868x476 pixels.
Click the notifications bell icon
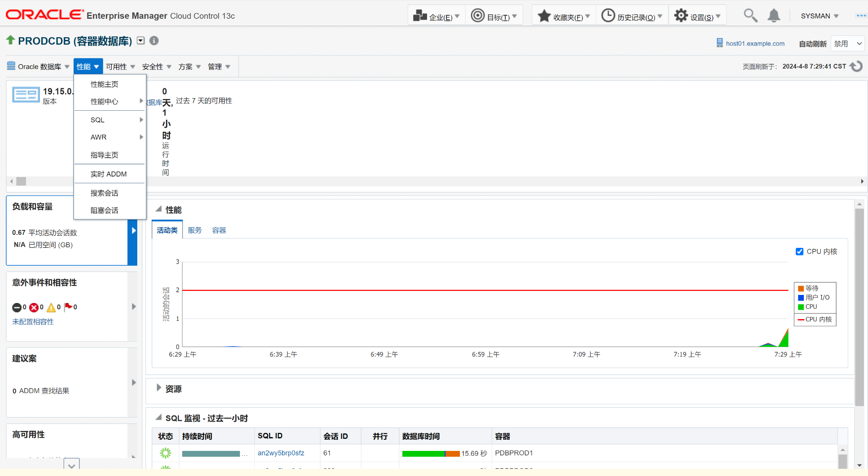pyautogui.click(x=774, y=16)
